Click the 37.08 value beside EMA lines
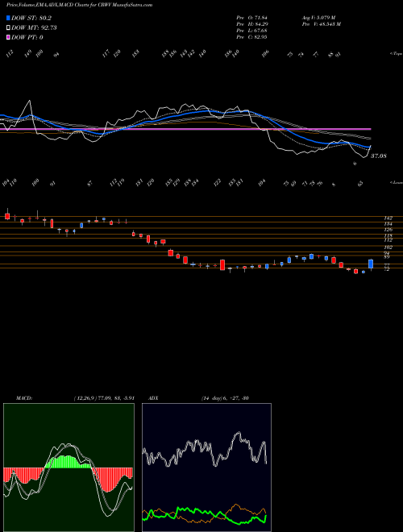Image resolution: width=403 pixels, height=532 pixels. (x=379, y=156)
